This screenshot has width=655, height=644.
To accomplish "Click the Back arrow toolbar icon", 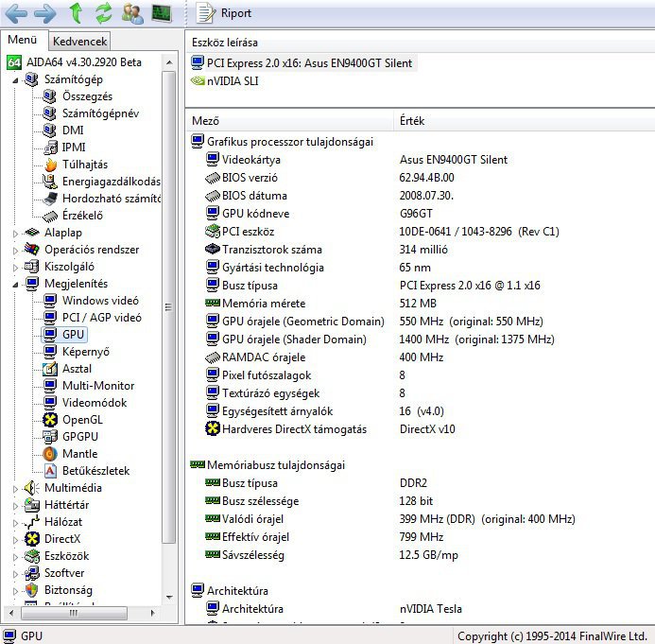I will (x=17, y=13).
